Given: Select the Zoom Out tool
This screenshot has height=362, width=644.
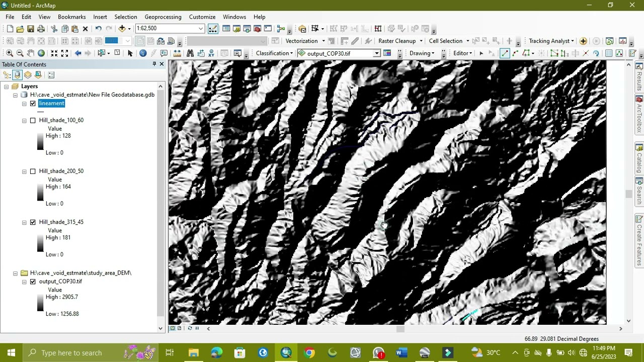Looking at the screenshot, I should (20, 53).
